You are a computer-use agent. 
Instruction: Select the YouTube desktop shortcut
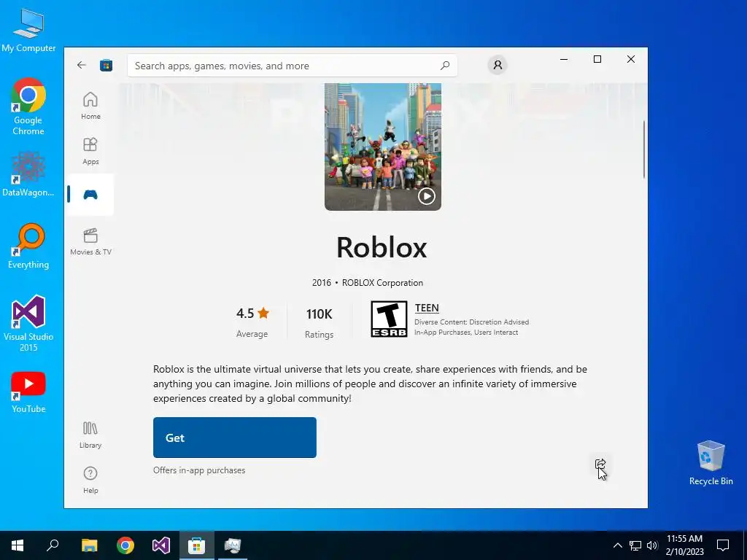[28, 392]
